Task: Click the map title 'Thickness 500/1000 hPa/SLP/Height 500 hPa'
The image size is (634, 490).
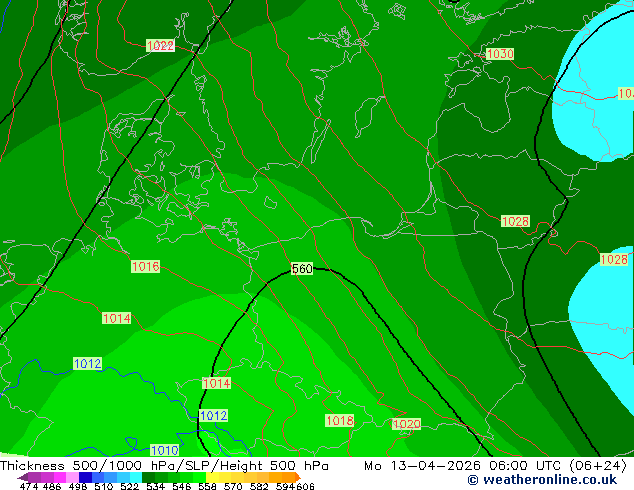Action: pyautogui.click(x=164, y=466)
